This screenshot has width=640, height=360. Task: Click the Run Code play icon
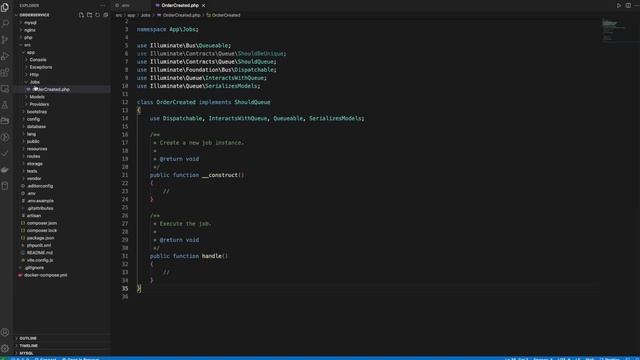619,5
